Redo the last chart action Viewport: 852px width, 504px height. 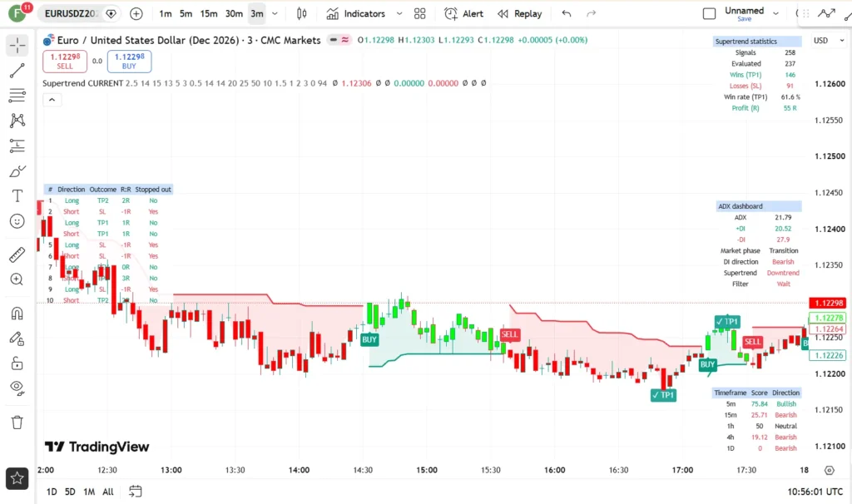tap(592, 14)
